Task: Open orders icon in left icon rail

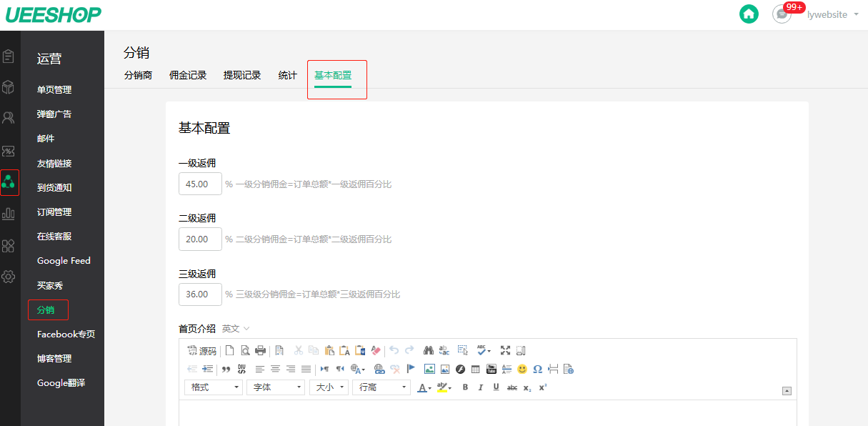Action: pos(9,56)
